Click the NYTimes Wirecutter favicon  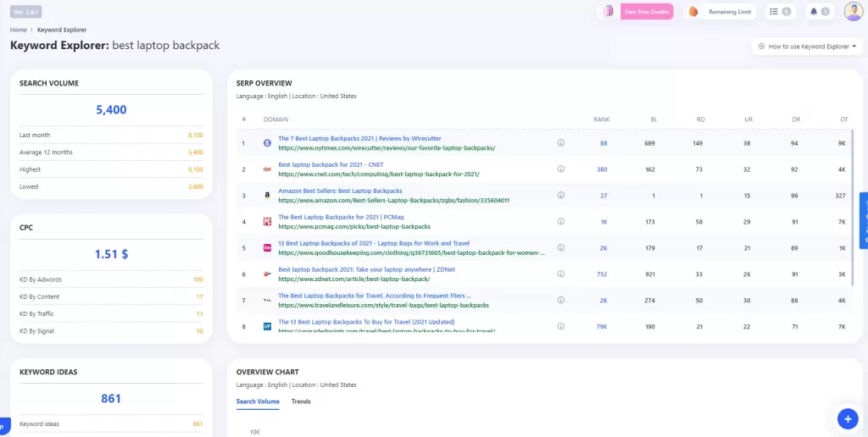[267, 143]
